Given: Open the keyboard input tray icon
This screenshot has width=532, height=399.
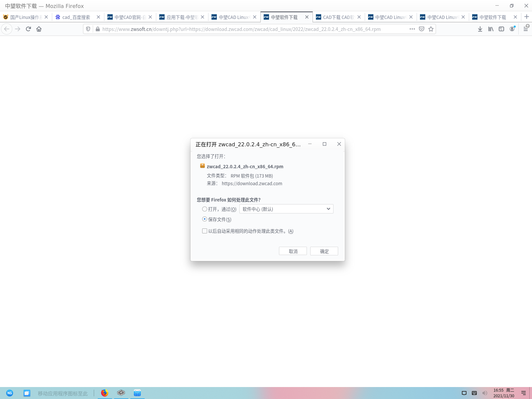Looking at the screenshot, I should [474, 393].
